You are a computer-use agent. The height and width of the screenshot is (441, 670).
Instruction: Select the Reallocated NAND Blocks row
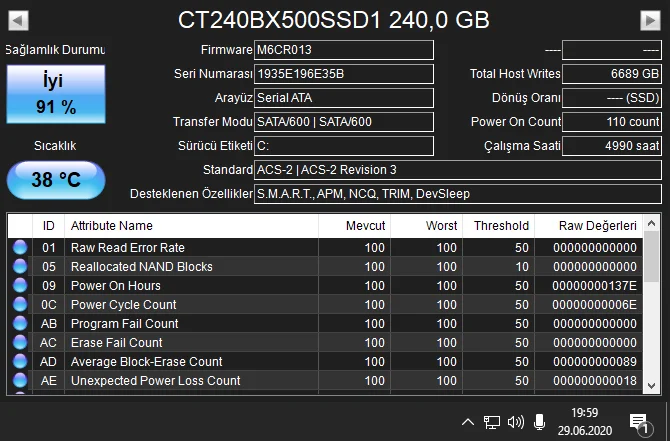(x=325, y=266)
